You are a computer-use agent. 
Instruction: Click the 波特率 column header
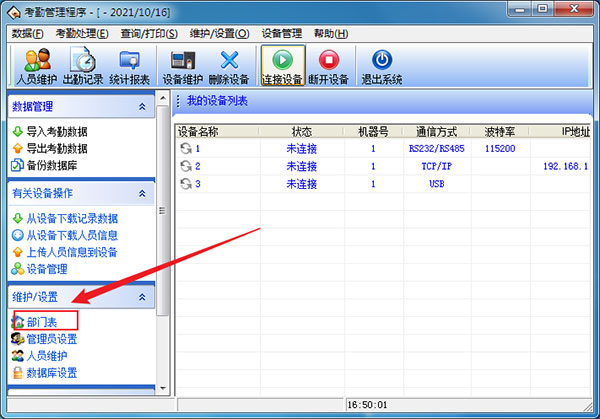coord(500,132)
